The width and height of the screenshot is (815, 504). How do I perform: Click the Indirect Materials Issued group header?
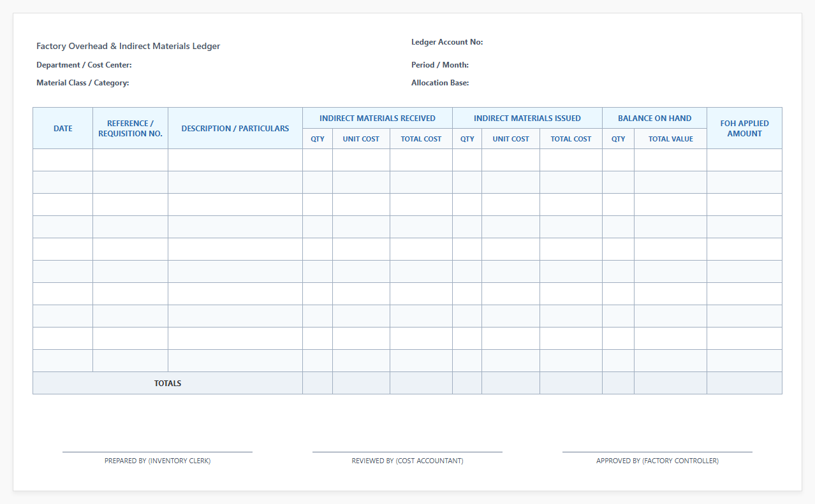click(x=527, y=118)
